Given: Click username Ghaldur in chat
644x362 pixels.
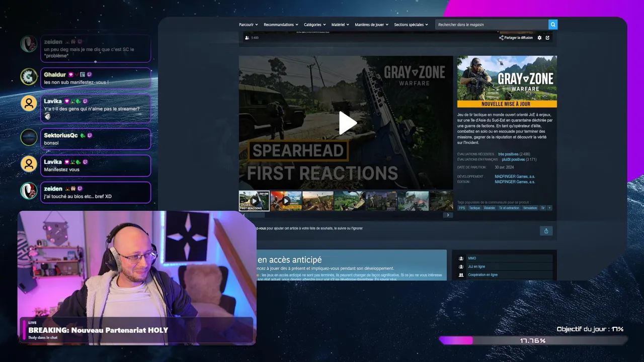Looking at the screenshot, I should click(55, 74).
